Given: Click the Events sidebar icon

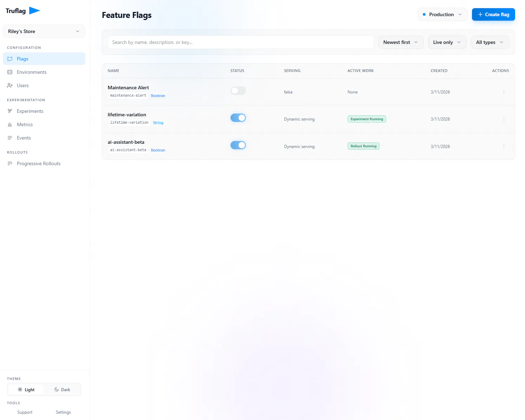Looking at the screenshot, I should pyautogui.click(x=10, y=138).
